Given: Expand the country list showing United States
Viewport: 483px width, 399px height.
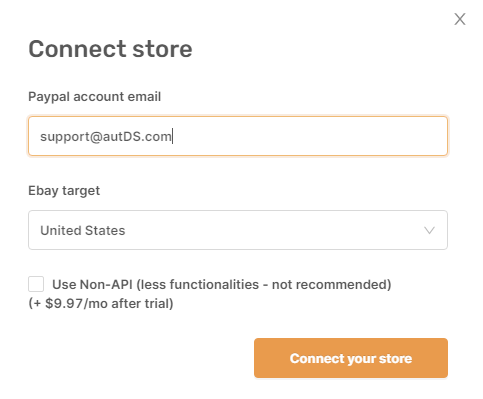Looking at the screenshot, I should [238, 230].
